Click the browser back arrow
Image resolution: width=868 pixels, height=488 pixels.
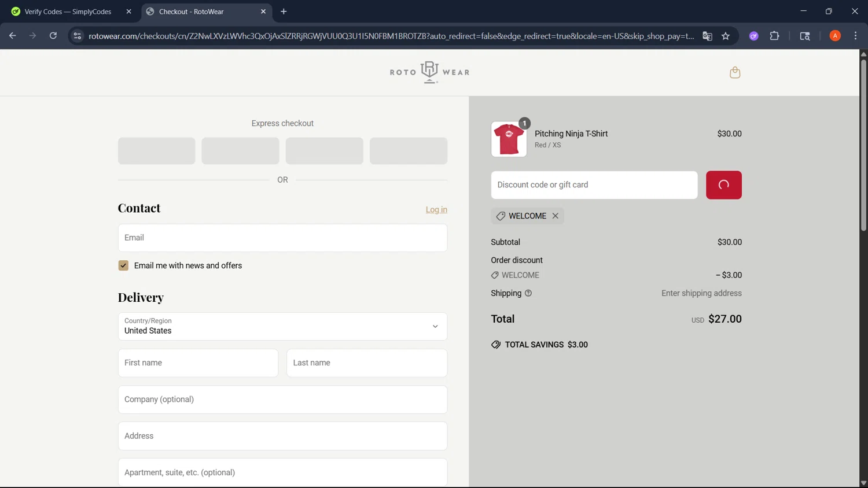(x=12, y=36)
